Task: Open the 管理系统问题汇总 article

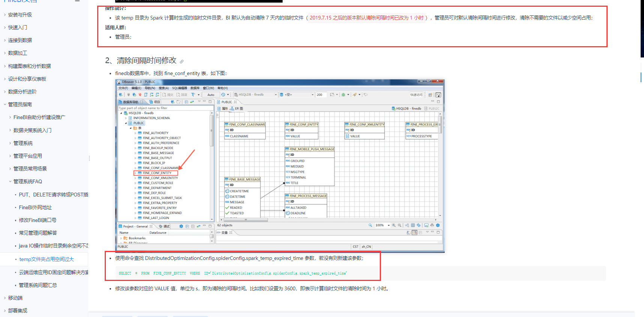Action: (38, 285)
